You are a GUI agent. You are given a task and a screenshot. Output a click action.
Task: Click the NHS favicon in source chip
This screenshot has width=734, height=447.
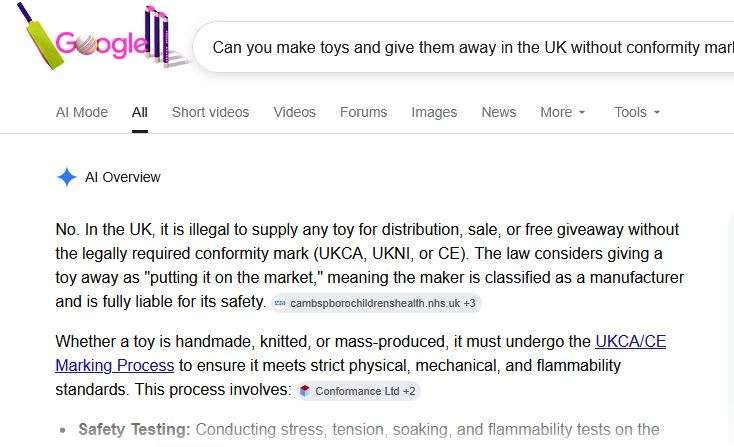280,303
